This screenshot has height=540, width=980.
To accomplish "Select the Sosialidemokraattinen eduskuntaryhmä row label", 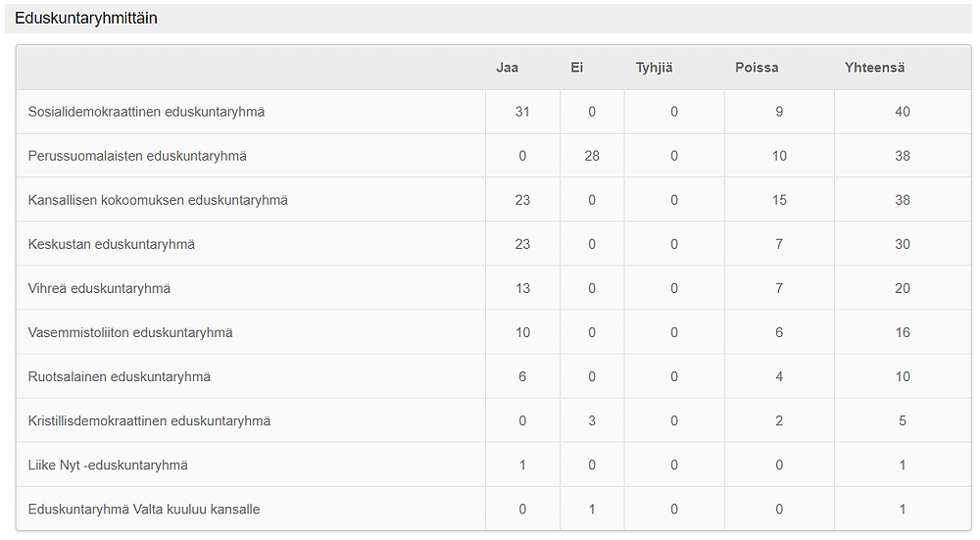I will 146,112.
